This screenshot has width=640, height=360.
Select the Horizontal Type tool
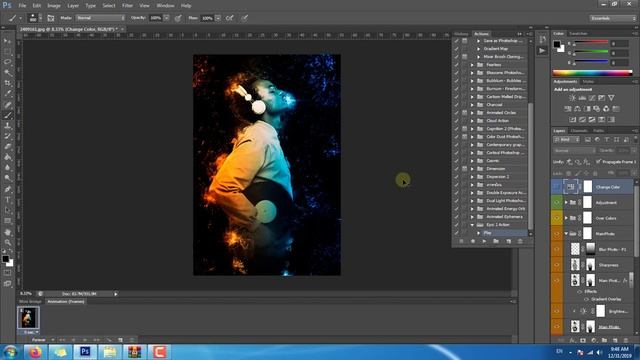(7, 200)
